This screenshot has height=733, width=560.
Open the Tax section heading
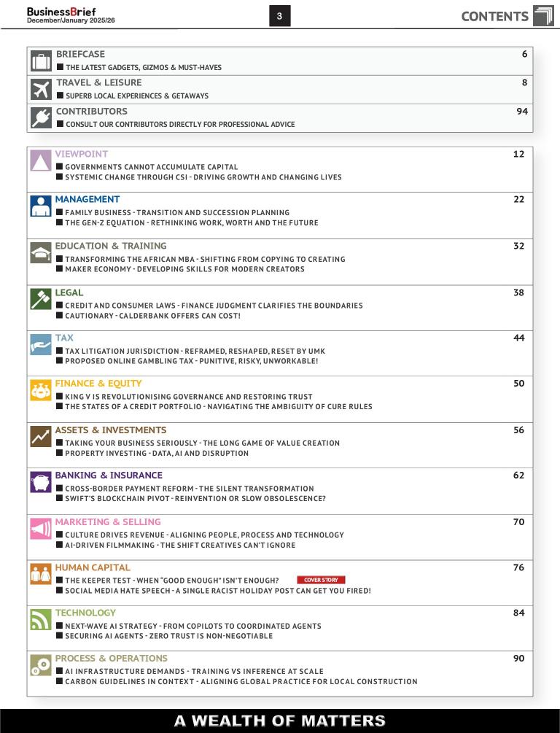(x=64, y=338)
